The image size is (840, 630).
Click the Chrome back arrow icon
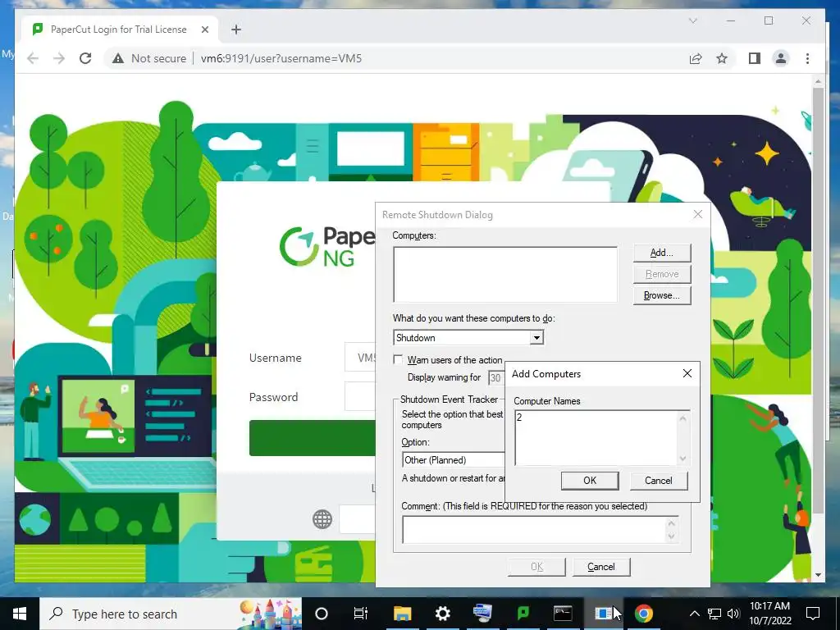click(x=33, y=58)
